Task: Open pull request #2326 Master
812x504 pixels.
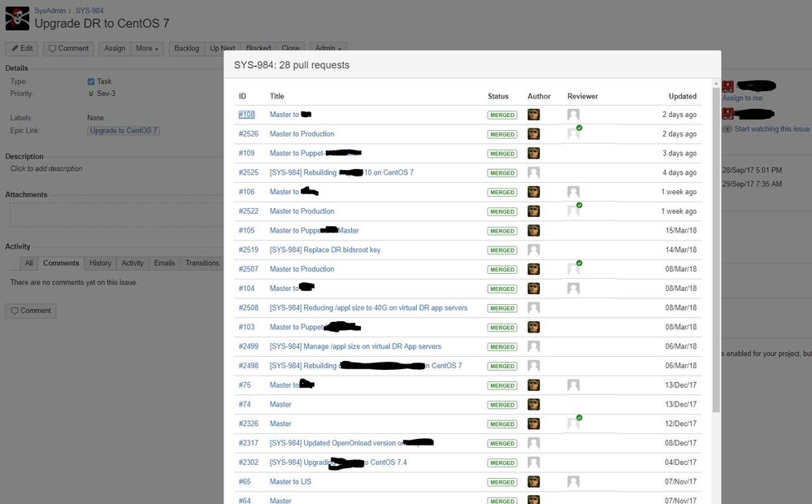Action: [x=280, y=424]
